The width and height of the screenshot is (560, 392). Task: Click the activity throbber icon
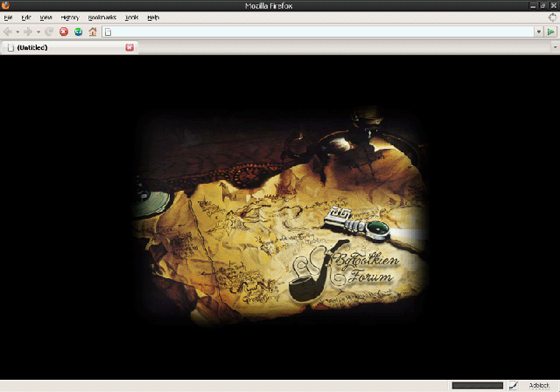point(552,17)
